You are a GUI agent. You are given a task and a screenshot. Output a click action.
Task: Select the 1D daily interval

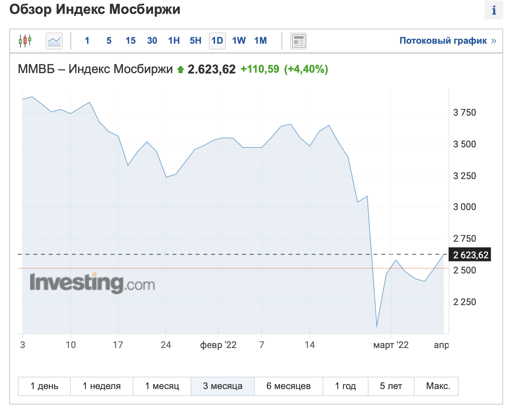pyautogui.click(x=217, y=41)
